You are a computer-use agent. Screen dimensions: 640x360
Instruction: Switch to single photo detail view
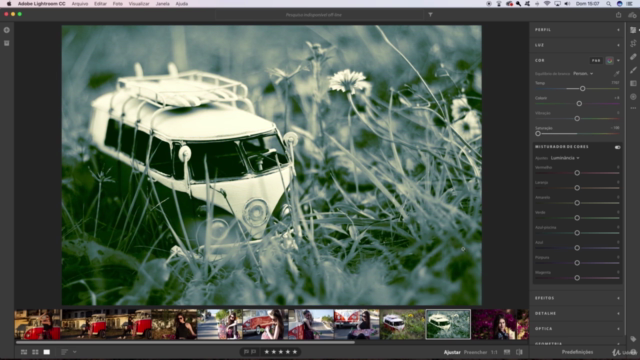[47, 352]
